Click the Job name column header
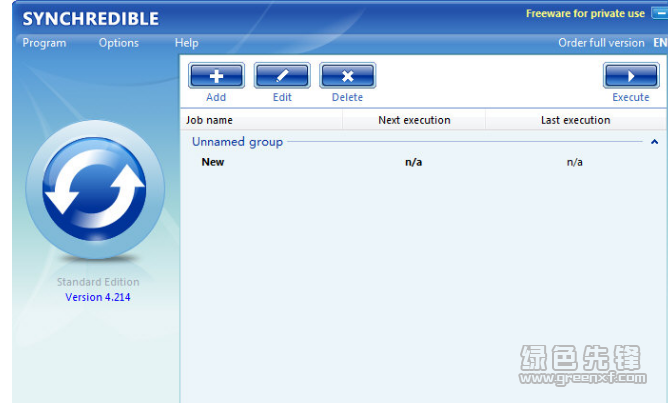This screenshot has height=403, width=668. (261, 120)
